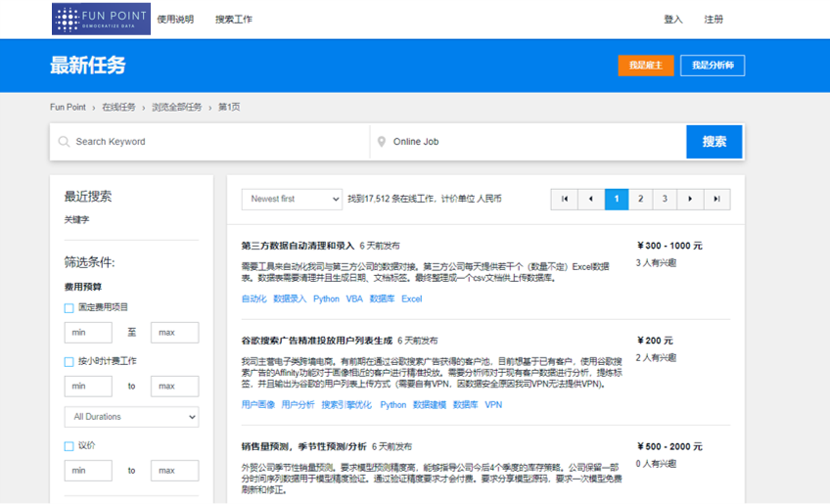Click the 数据建模 tag
This screenshot has height=504, width=830.
click(x=430, y=404)
